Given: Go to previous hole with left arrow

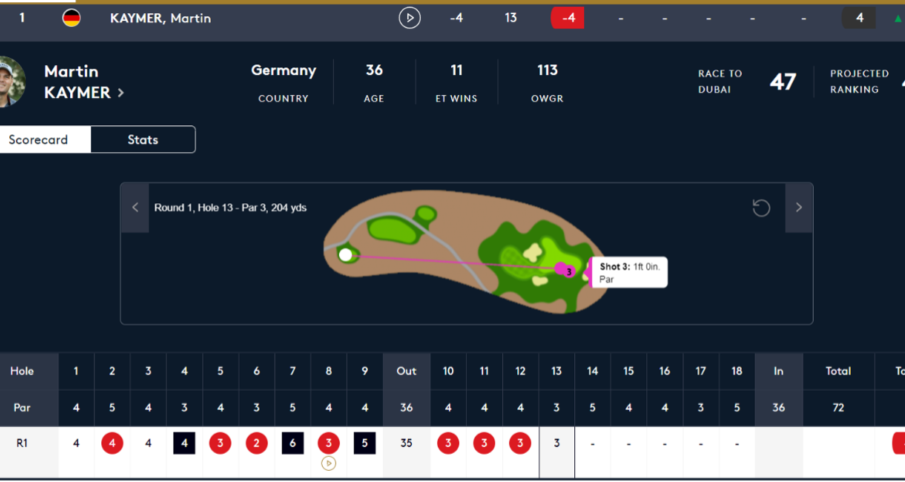Looking at the screenshot, I should click(135, 208).
